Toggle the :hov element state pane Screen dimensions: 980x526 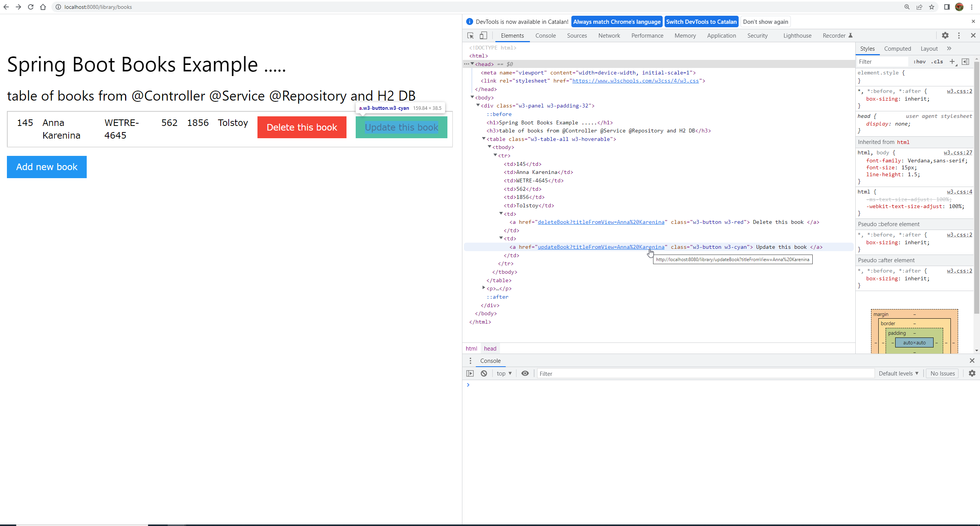[x=920, y=61]
